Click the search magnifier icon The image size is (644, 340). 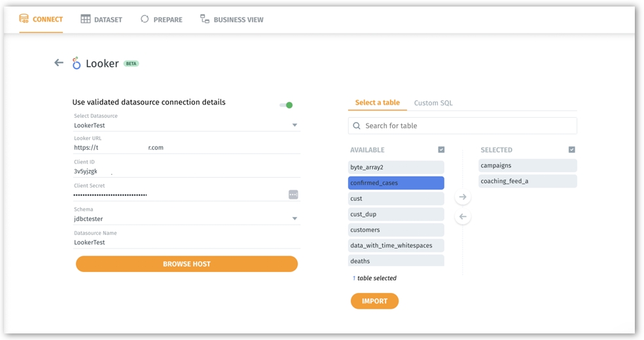click(x=357, y=126)
